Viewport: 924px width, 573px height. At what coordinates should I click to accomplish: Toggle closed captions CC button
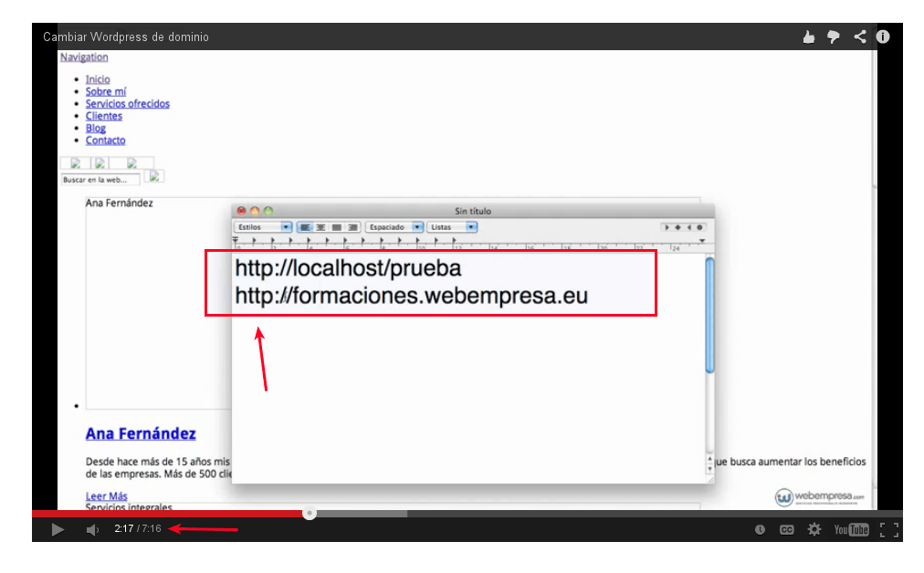pos(787,529)
